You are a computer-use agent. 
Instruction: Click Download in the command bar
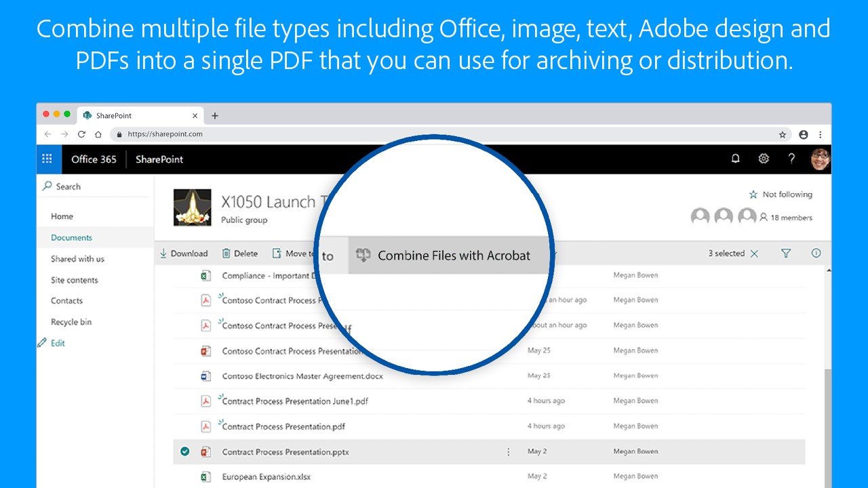point(184,253)
